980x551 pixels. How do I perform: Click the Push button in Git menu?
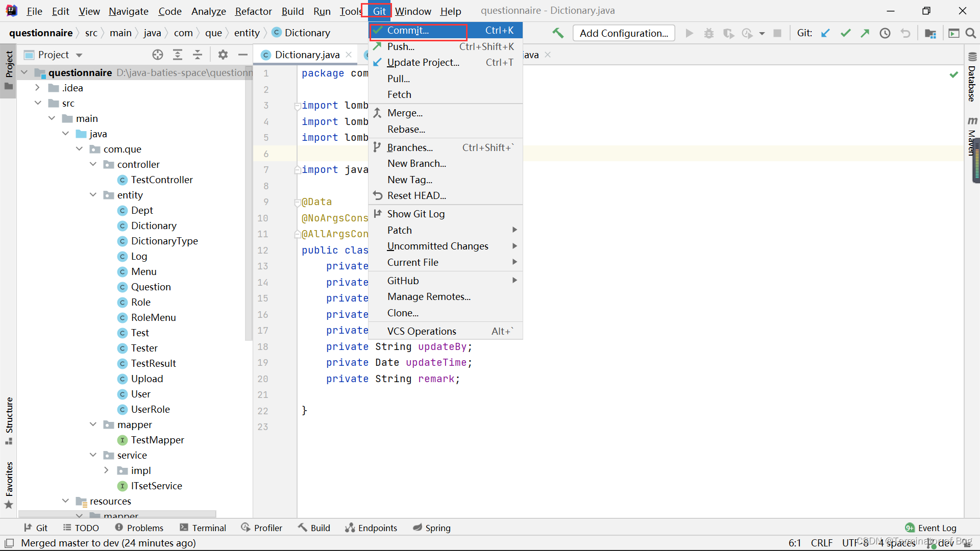point(401,46)
